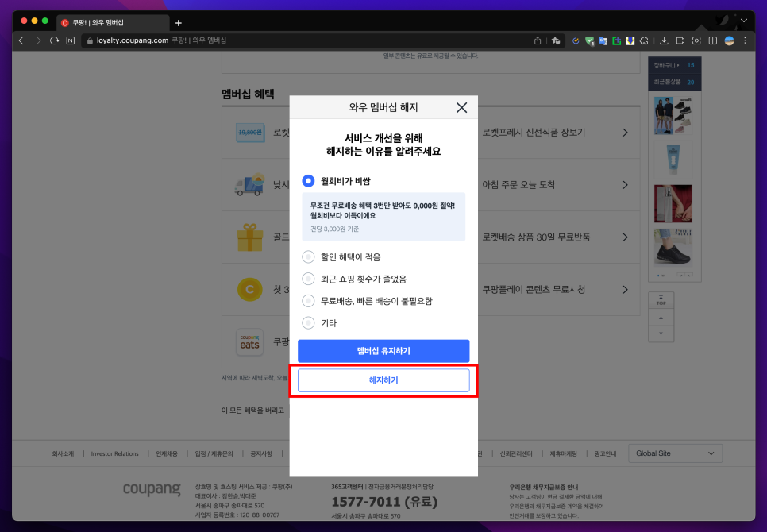Click the delivery truck benefit icon

249,185
